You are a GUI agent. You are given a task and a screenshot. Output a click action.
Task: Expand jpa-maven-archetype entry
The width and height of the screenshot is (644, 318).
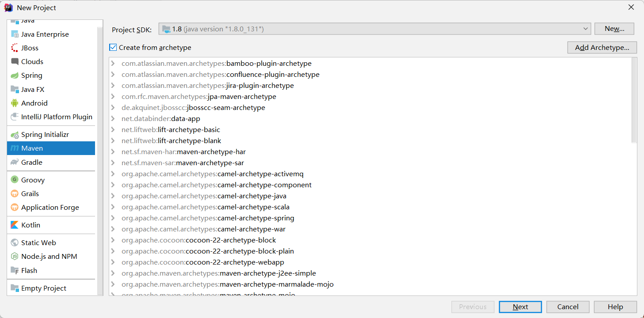(113, 97)
